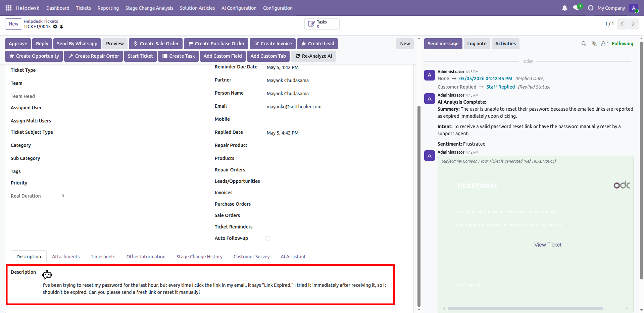Click the Create Task button
This screenshot has width=644, height=313.
(x=178, y=56)
